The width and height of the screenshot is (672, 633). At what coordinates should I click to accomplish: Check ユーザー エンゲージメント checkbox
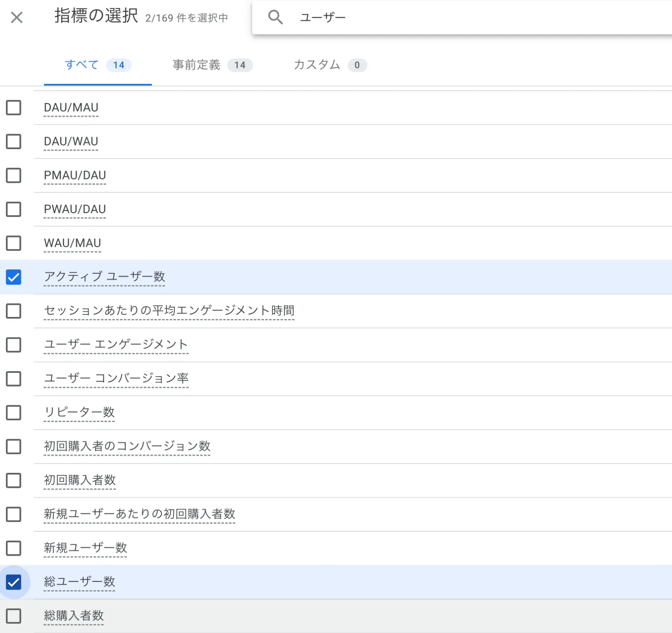(13, 345)
